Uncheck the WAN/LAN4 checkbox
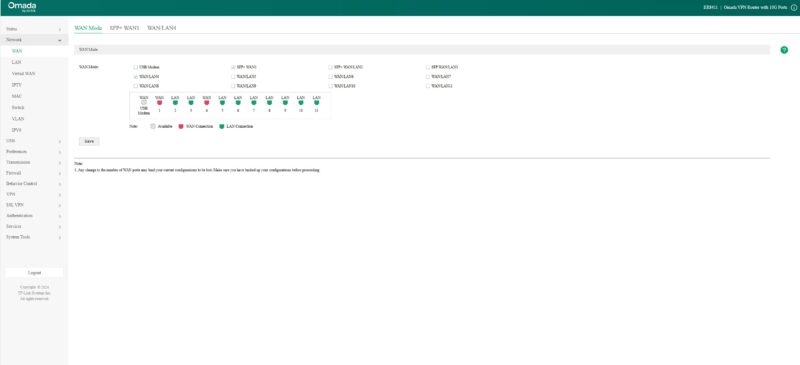The height and width of the screenshot is (365, 800). [135, 77]
